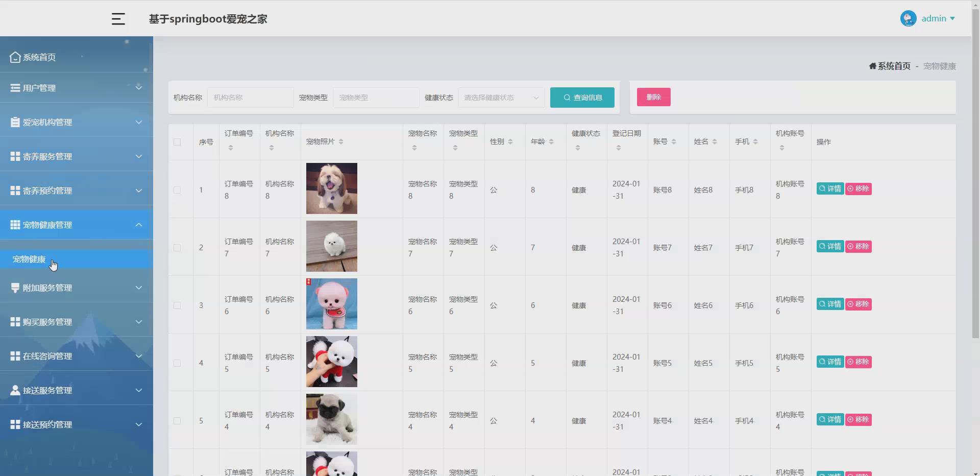Sort by 健康状态 column sort icon
Screen dimensions: 980x476
pyautogui.click(x=578, y=148)
